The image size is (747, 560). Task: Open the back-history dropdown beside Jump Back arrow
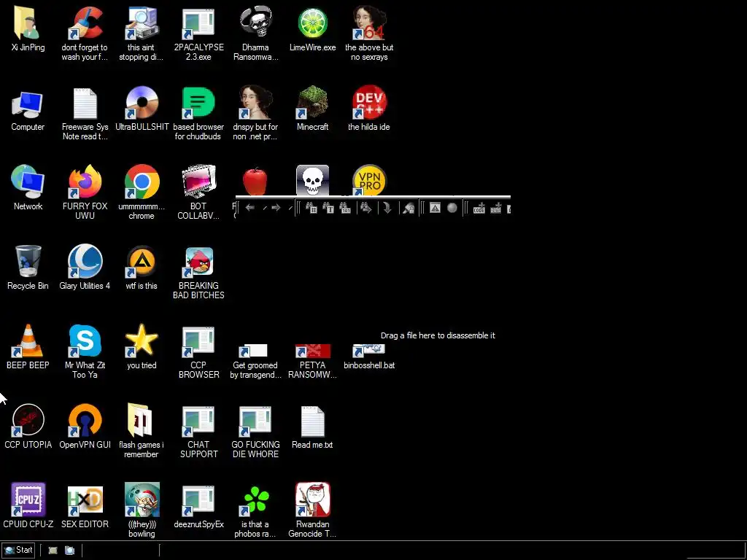264,208
